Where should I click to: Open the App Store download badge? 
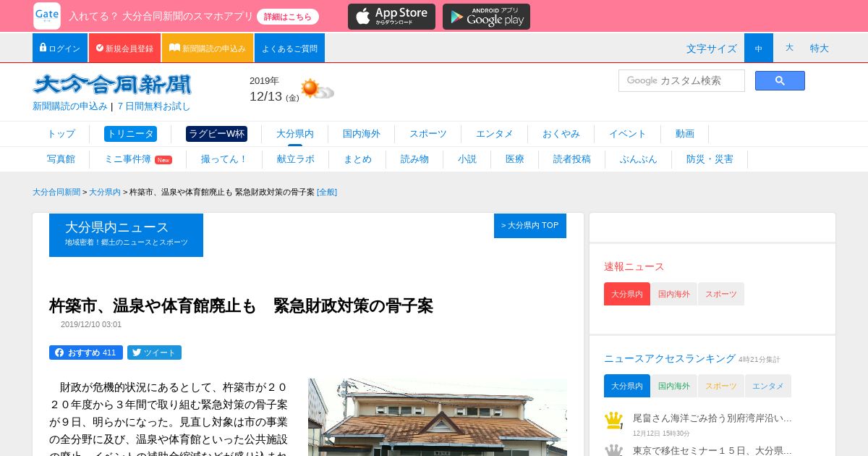coord(391,17)
